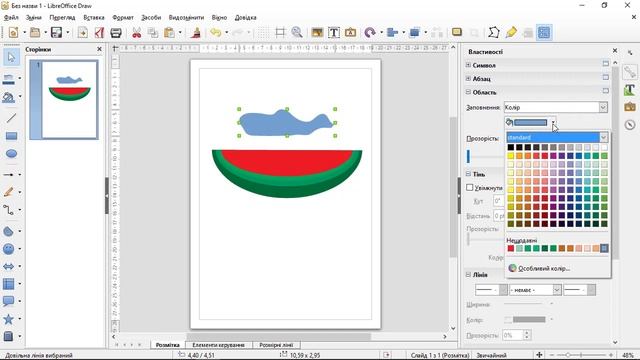Image resolution: width=640 pixels, height=360 pixels.
Task: Open Zoom & Pan tool
Action: [x=297, y=33]
